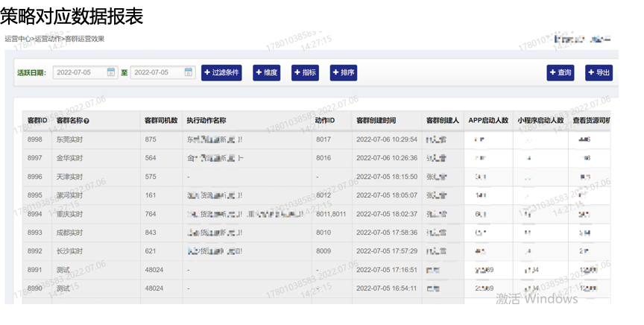The image size is (644, 325).
Task: Click the 排序 button
Action: [344, 73]
